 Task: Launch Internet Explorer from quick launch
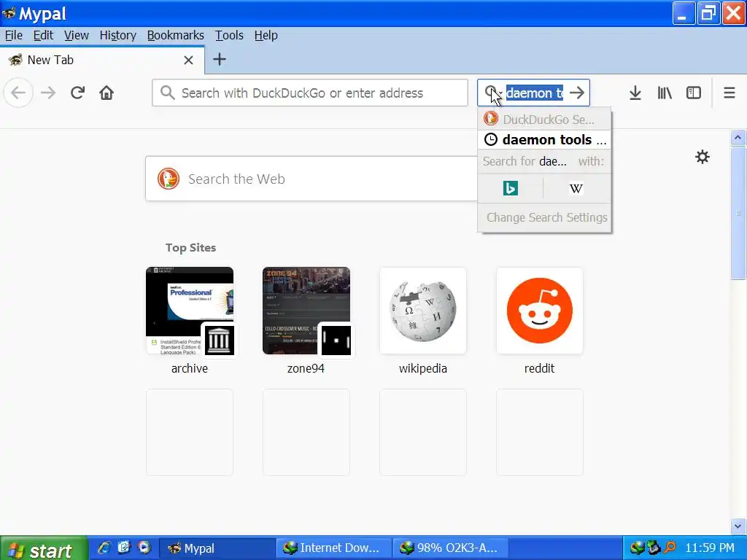click(x=104, y=548)
